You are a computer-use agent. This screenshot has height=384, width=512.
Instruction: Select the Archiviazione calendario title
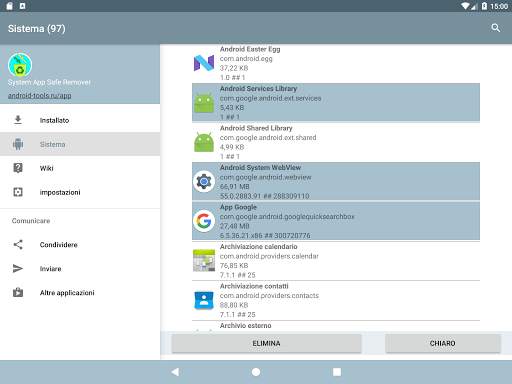(x=259, y=246)
